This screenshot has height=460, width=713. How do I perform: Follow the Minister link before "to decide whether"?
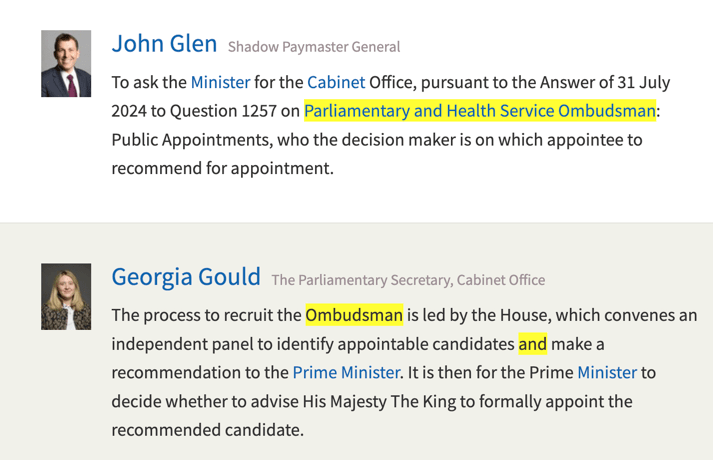[x=607, y=373]
